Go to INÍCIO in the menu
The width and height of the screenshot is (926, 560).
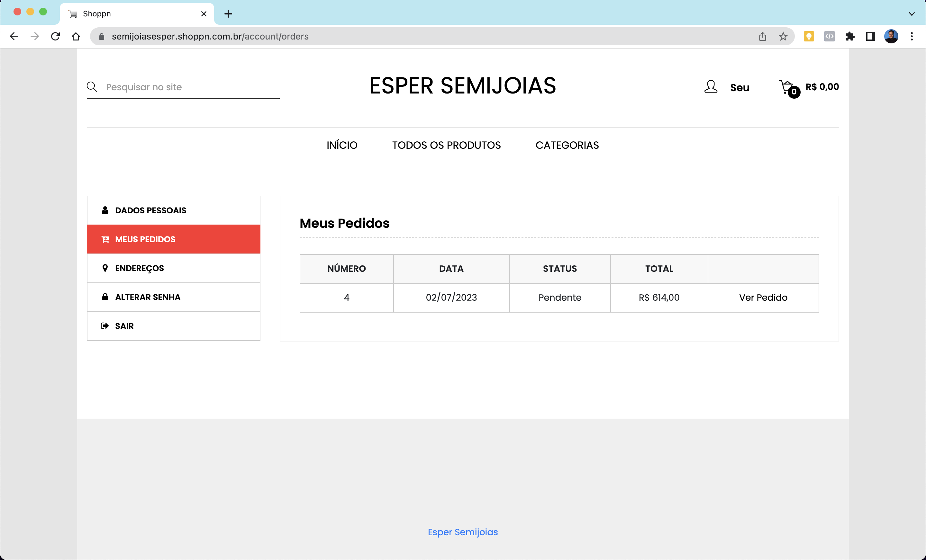coord(342,145)
